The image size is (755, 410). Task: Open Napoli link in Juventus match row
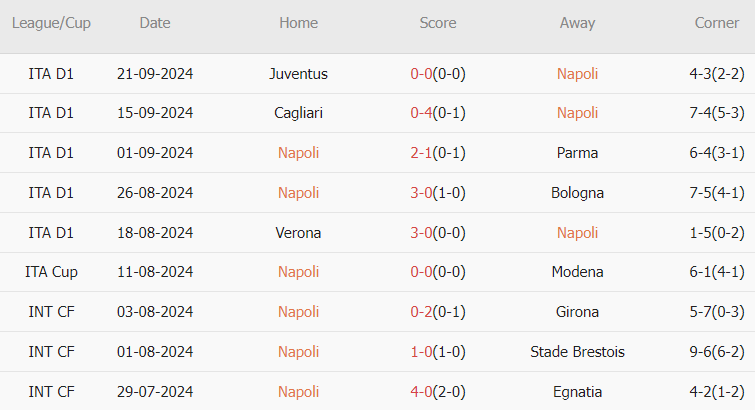[x=577, y=74]
